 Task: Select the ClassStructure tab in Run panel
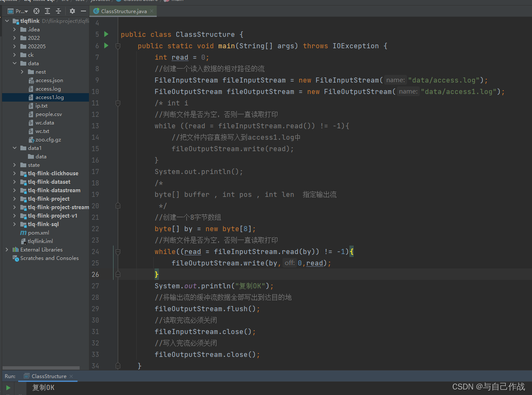pyautogui.click(x=49, y=376)
